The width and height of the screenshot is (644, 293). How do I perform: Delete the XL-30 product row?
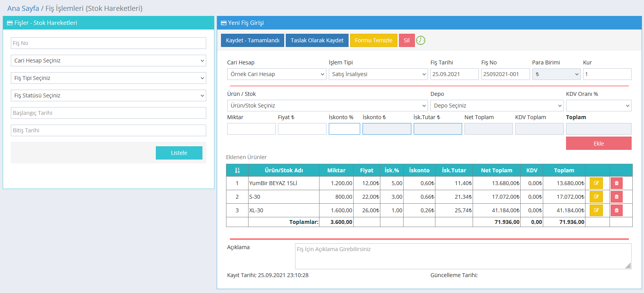pos(616,210)
